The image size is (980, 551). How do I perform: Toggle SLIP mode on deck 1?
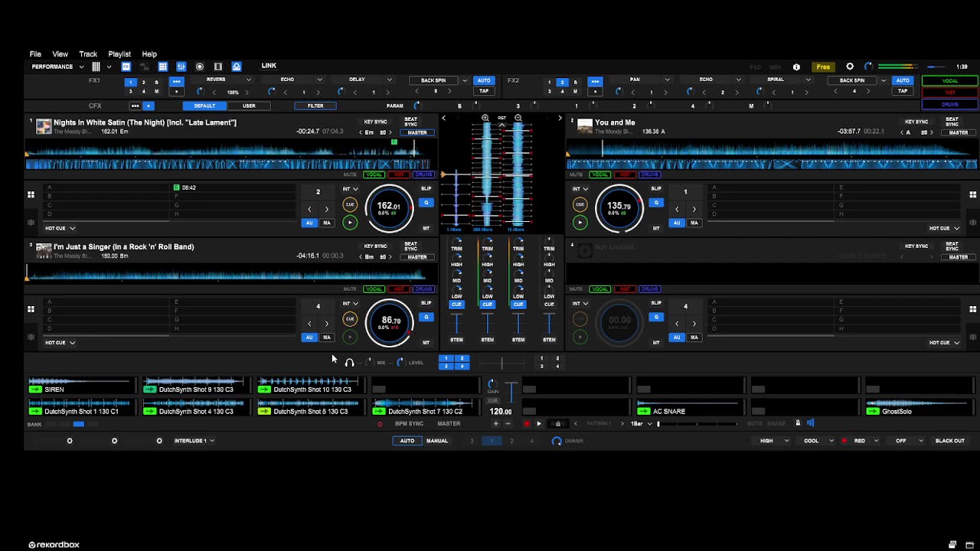click(426, 188)
